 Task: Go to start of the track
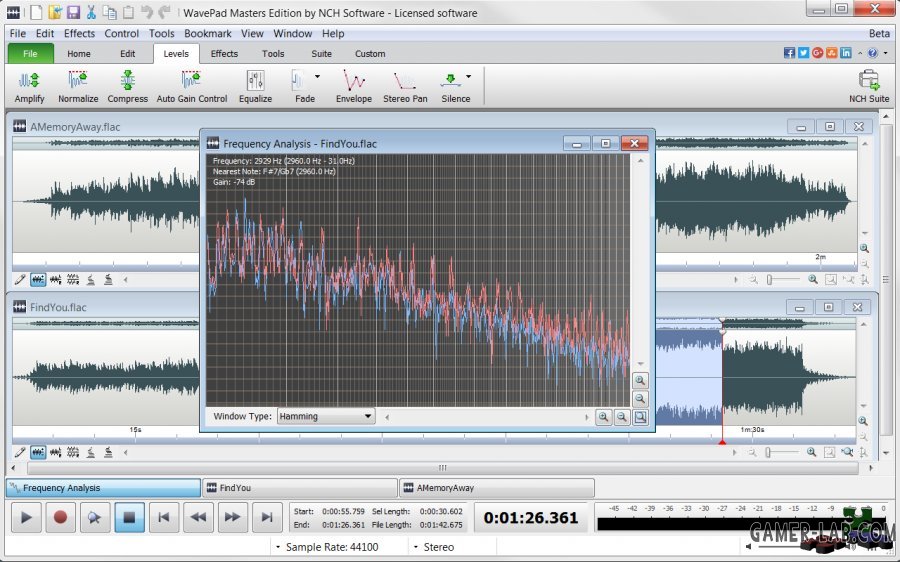click(x=164, y=517)
